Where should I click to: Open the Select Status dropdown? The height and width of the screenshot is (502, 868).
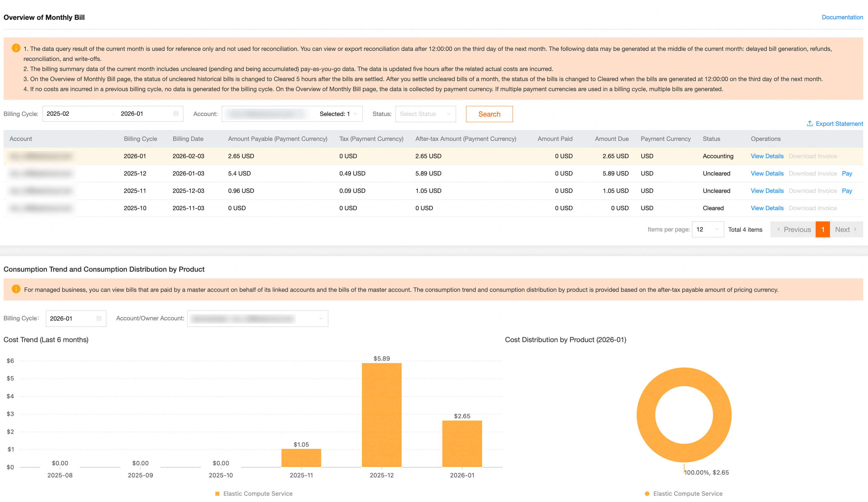425,114
